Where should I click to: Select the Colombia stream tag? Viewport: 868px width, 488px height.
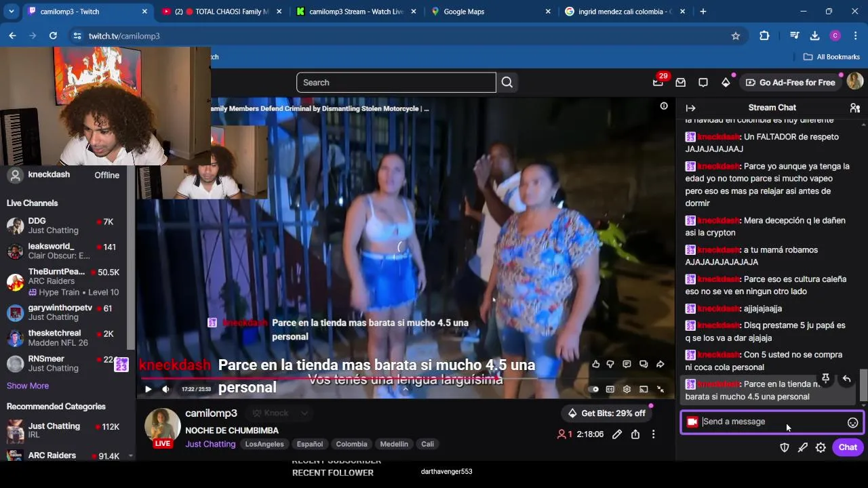351,444
